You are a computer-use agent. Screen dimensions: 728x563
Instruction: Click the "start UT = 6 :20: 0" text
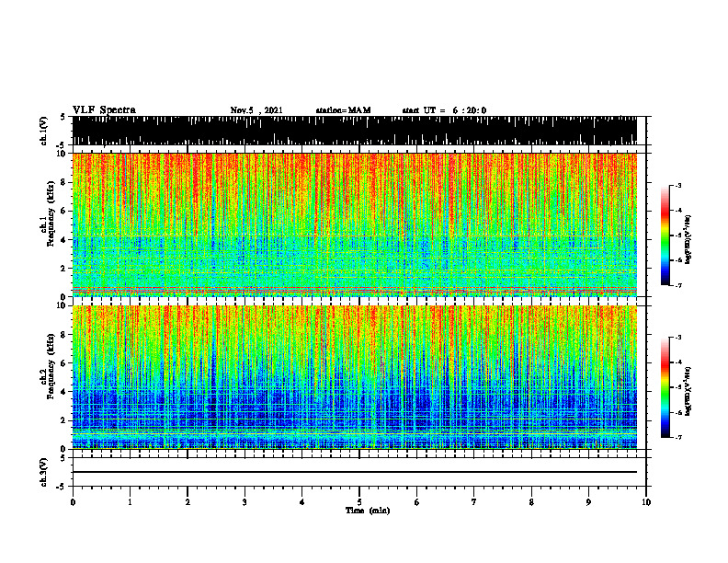pos(444,110)
